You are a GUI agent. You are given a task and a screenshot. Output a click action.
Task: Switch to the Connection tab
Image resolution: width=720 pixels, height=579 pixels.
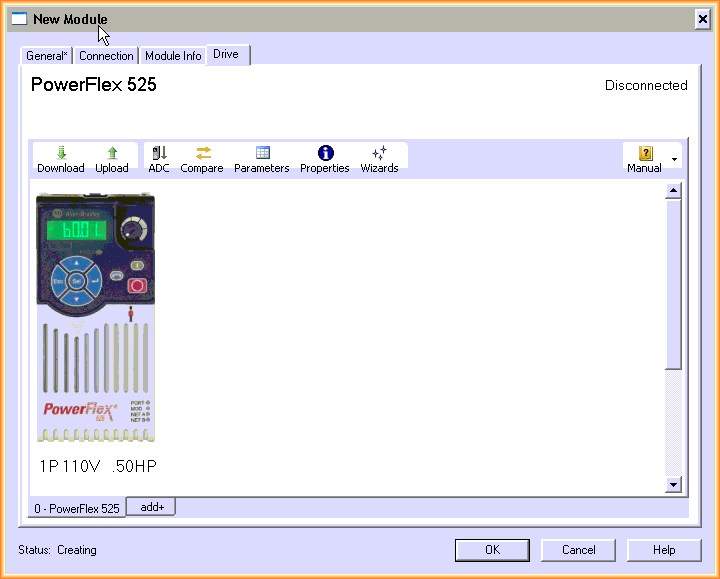pos(106,56)
